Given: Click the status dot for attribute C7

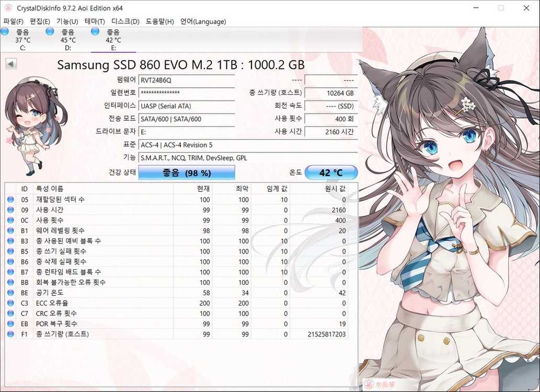Looking at the screenshot, I should (10, 313).
